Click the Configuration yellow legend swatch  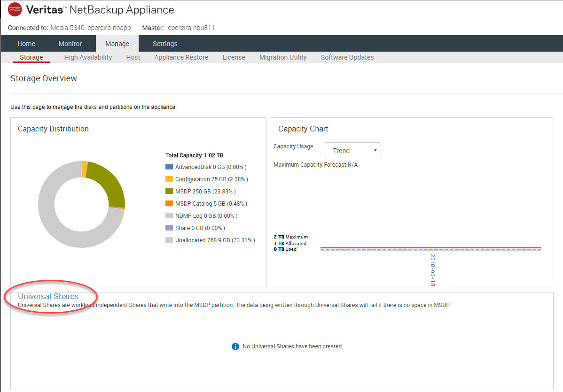tap(169, 179)
